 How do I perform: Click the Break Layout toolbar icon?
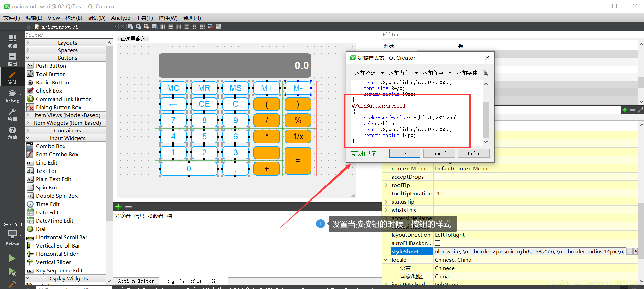pyautogui.click(x=210, y=27)
